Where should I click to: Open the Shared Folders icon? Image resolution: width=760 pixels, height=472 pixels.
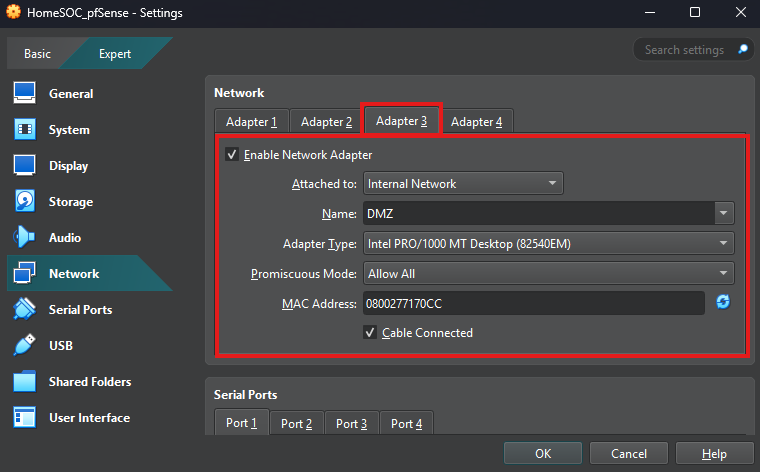click(x=25, y=382)
